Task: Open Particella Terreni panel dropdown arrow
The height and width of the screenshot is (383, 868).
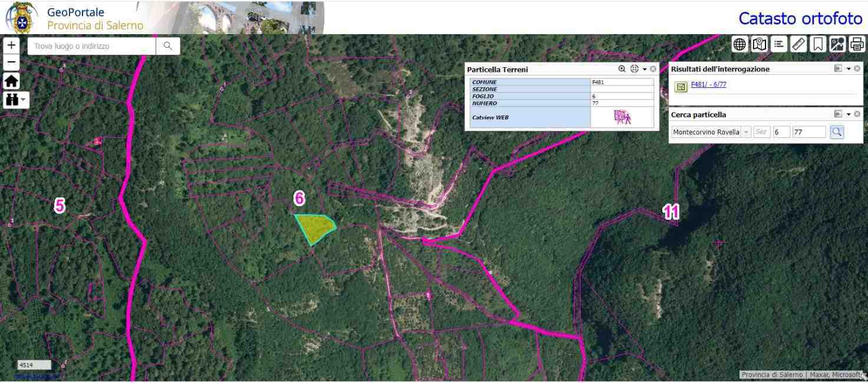Action: click(x=645, y=70)
